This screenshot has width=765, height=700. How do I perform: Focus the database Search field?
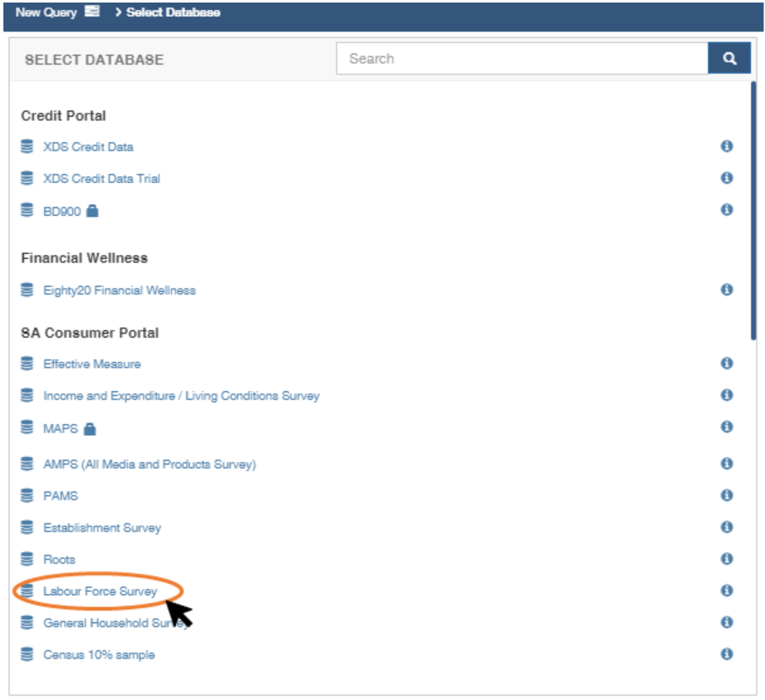click(522, 58)
